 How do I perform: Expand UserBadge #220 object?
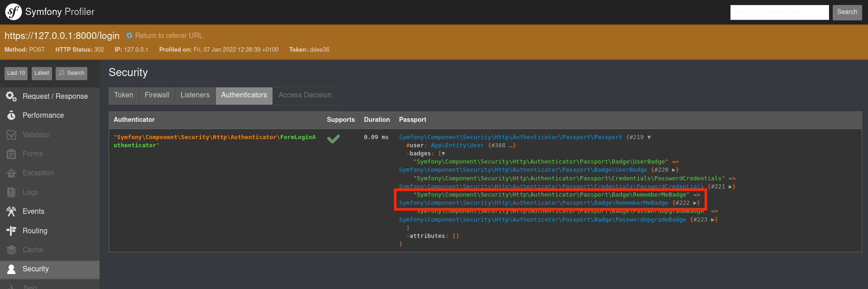[673, 170]
